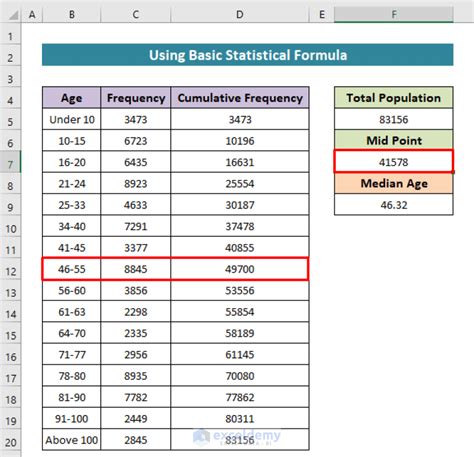
Task: Select the Under 10 cell
Action: [x=71, y=119]
